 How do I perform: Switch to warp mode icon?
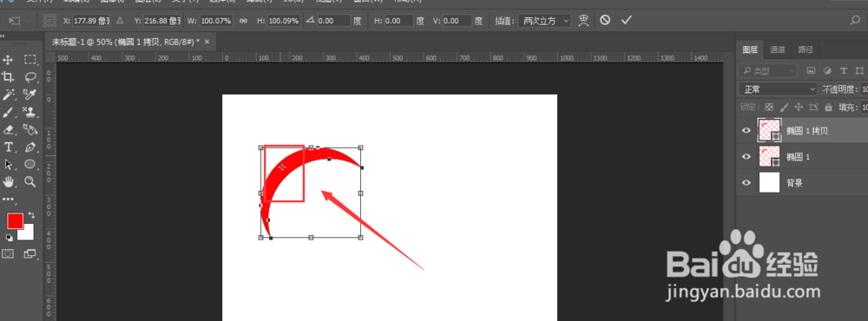tap(583, 21)
